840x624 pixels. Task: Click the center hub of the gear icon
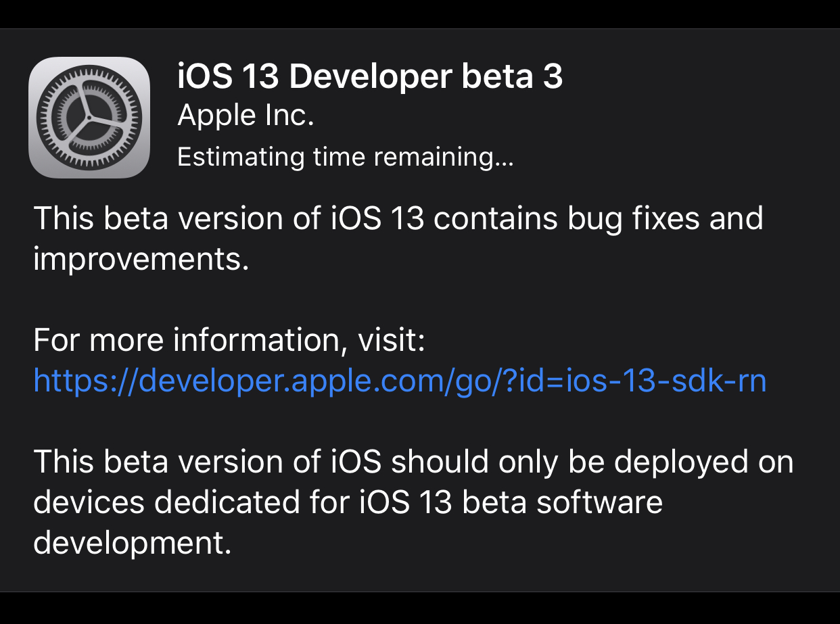[89, 118]
